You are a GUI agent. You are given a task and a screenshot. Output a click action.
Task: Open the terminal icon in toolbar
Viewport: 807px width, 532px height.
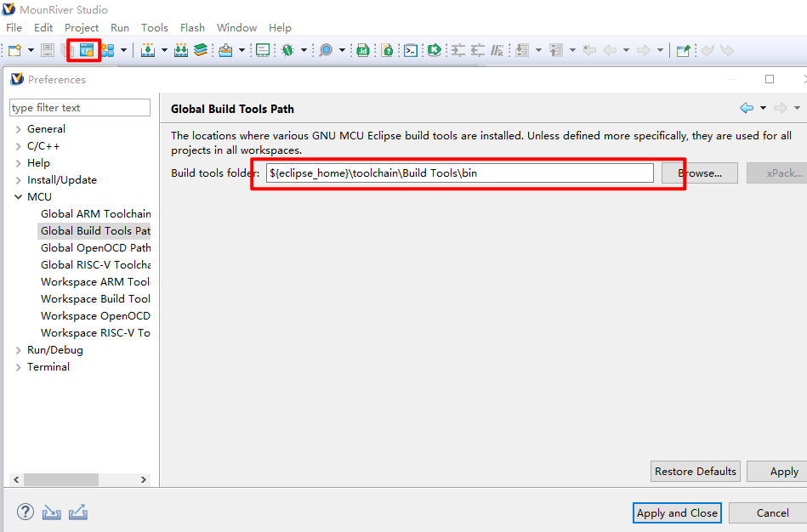point(411,50)
